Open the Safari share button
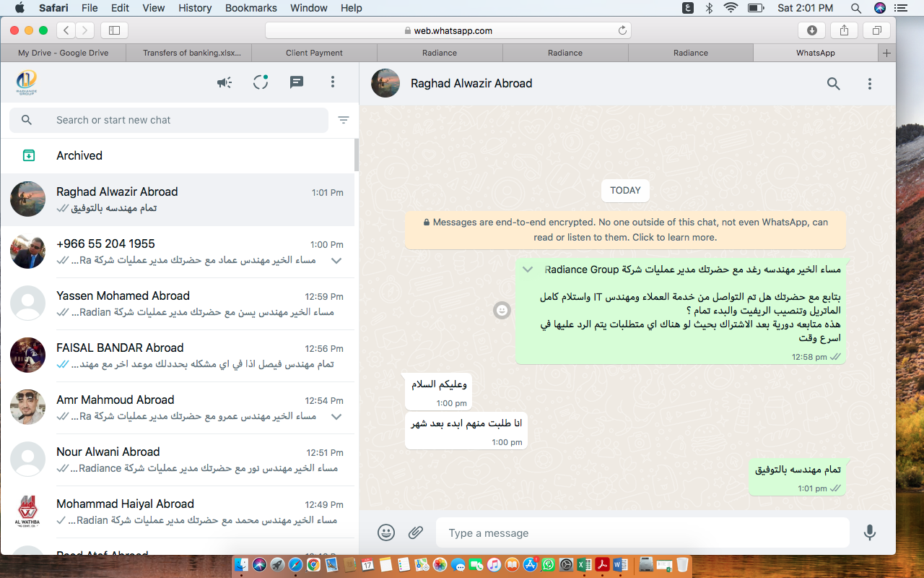Image resolution: width=924 pixels, height=578 pixels. (x=844, y=30)
